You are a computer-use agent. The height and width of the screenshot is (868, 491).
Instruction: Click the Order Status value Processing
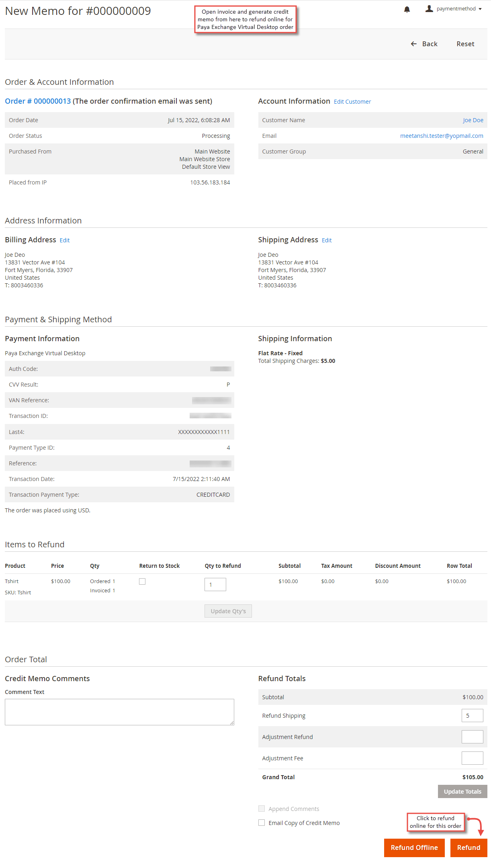pos(216,136)
